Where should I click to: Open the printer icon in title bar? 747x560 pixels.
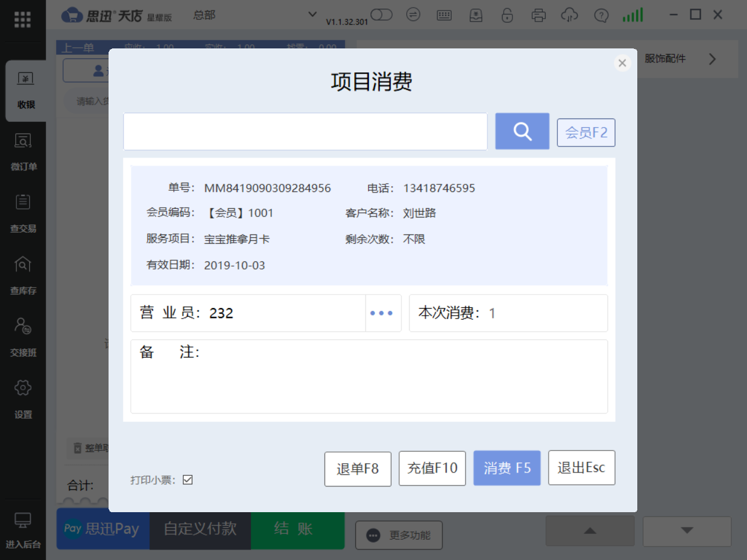click(x=538, y=15)
